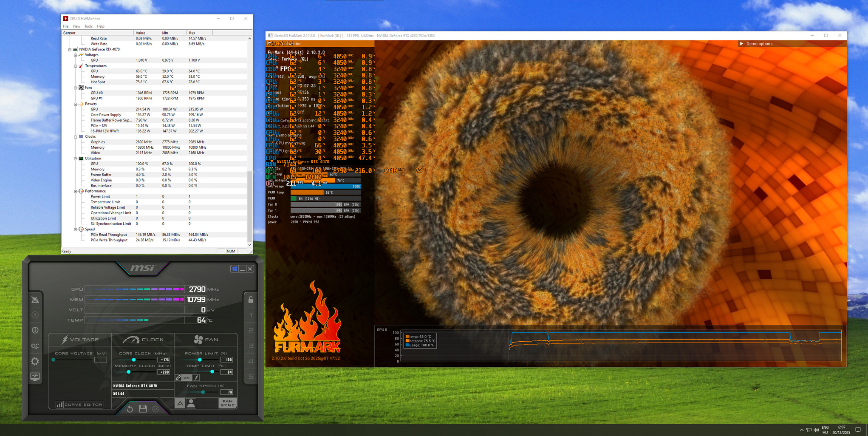Image resolution: width=868 pixels, height=436 pixels.
Task: Click the Powers flame icon in HWMonitor
Action: pyautogui.click(x=81, y=104)
